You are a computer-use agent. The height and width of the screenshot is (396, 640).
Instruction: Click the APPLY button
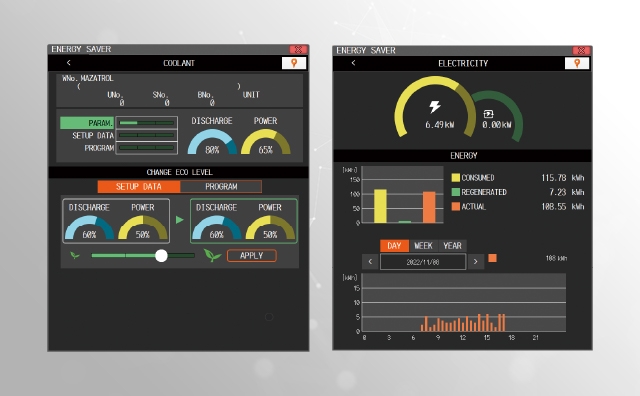[251, 256]
